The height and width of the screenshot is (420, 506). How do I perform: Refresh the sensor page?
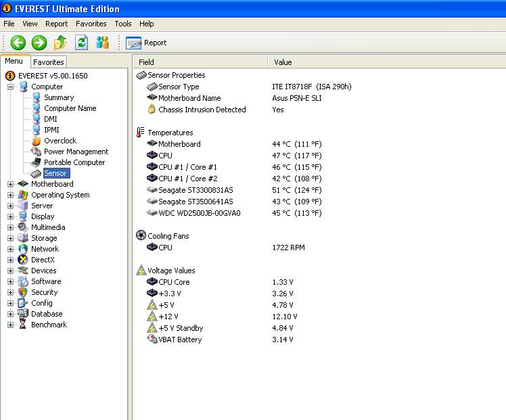pyautogui.click(x=81, y=43)
